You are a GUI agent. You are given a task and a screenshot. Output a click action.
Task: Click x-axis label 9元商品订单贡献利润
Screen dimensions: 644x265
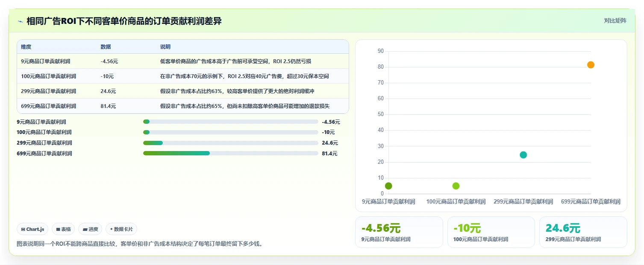[x=388, y=202]
